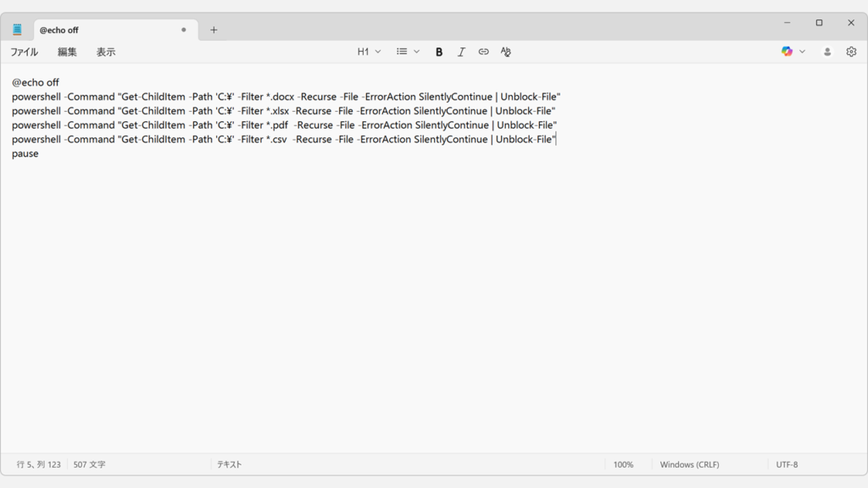Place cursor on the "pause" line
868x488 pixels.
[x=25, y=154]
